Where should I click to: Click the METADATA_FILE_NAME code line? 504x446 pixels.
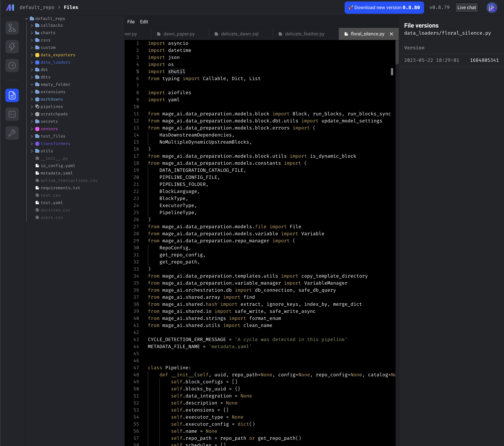point(200,346)
